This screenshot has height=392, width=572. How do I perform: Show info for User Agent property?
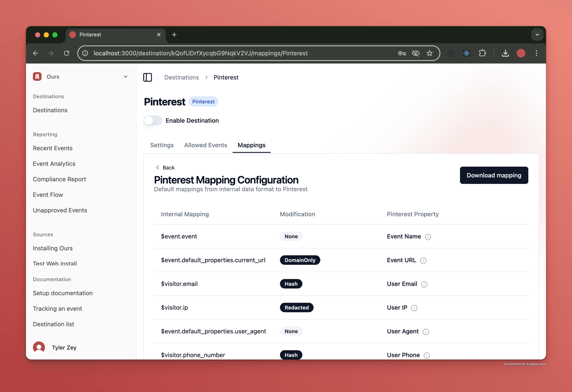pyautogui.click(x=425, y=332)
